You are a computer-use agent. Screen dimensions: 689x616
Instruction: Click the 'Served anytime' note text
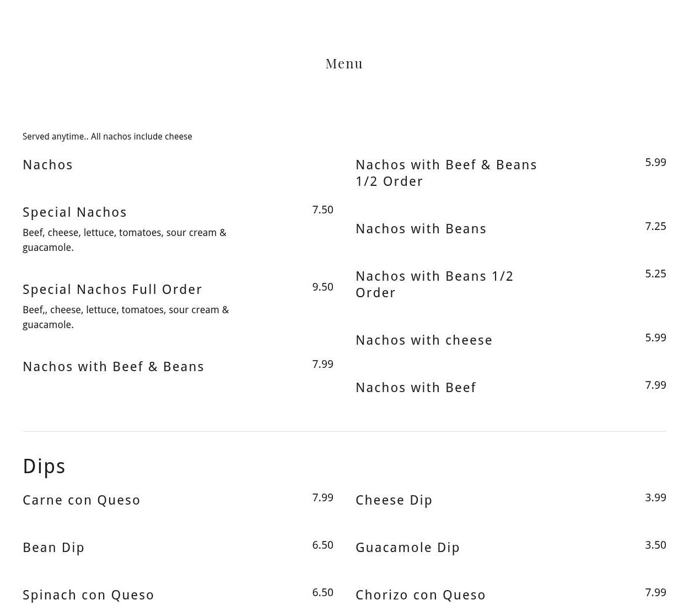click(x=107, y=136)
